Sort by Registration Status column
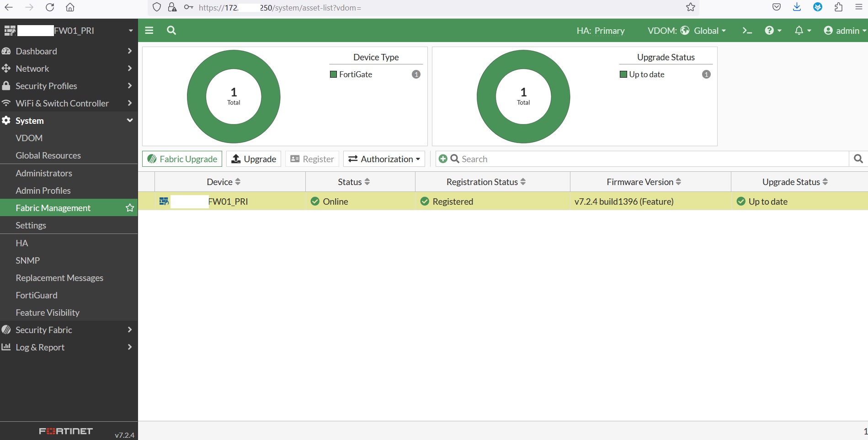This screenshot has height=440, width=868. [493, 182]
